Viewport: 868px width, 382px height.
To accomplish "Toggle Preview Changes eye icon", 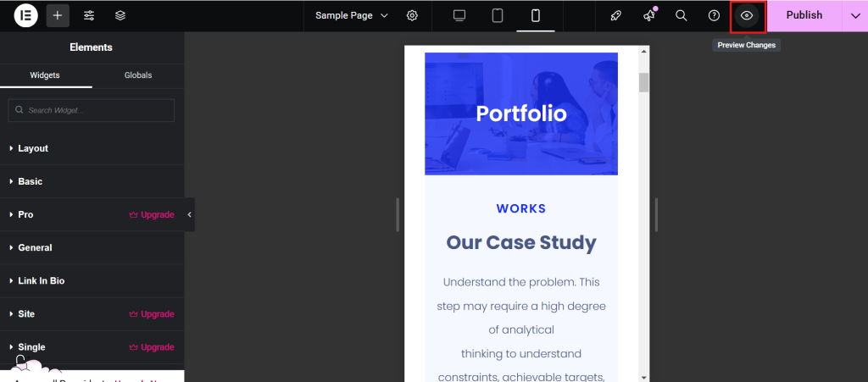I will 747,15.
